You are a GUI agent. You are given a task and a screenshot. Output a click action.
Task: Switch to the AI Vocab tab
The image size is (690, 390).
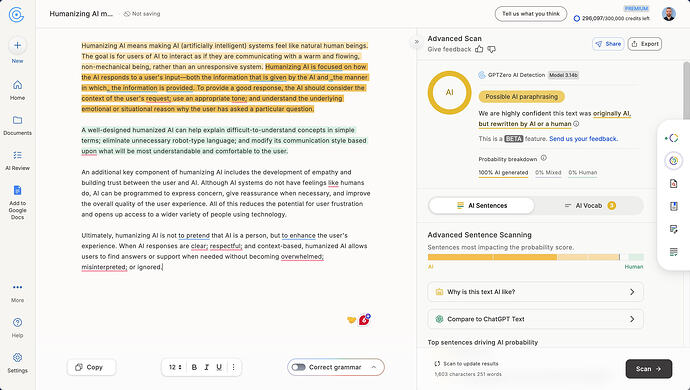[x=588, y=206]
